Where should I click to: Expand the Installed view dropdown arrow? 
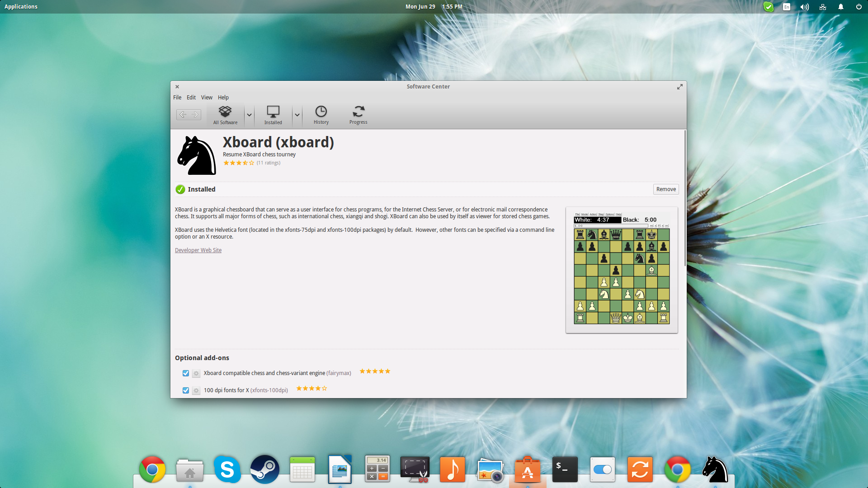point(297,114)
